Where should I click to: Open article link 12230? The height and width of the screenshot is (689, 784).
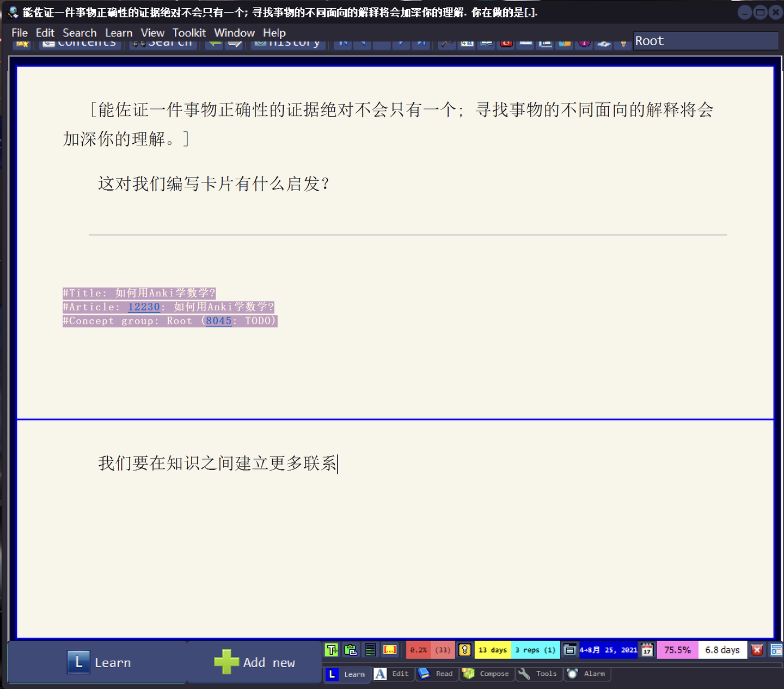[144, 307]
